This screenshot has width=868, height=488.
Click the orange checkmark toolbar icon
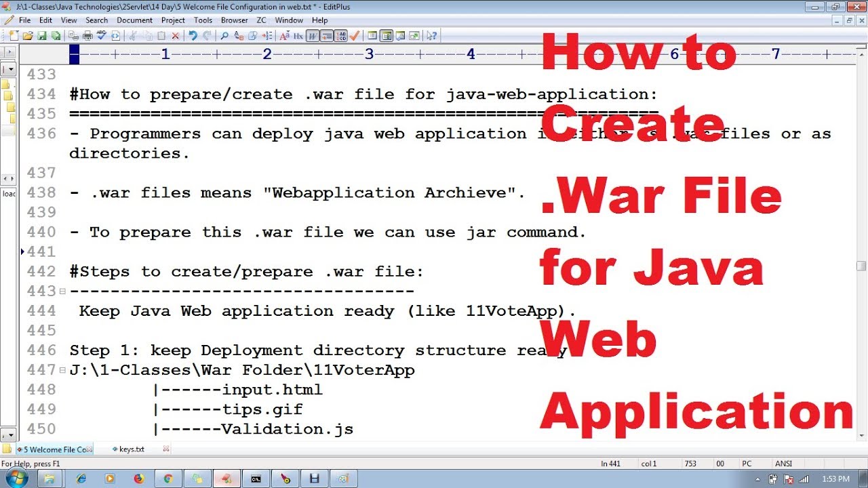click(355, 35)
